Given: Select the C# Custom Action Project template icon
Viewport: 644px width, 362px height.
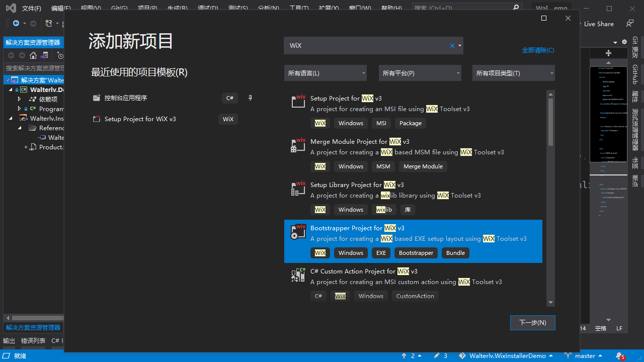Looking at the screenshot, I should pos(298,274).
